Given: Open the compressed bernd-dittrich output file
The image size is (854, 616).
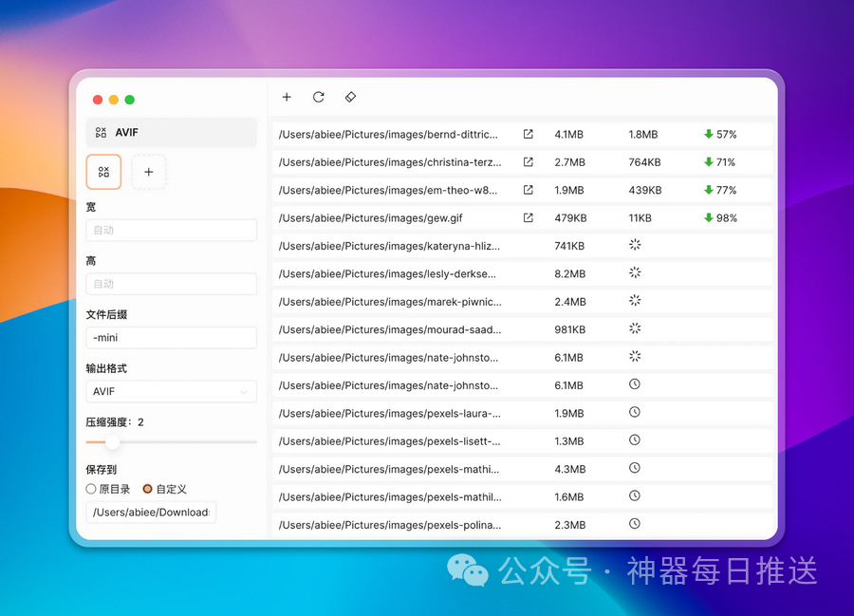Looking at the screenshot, I should (529, 135).
